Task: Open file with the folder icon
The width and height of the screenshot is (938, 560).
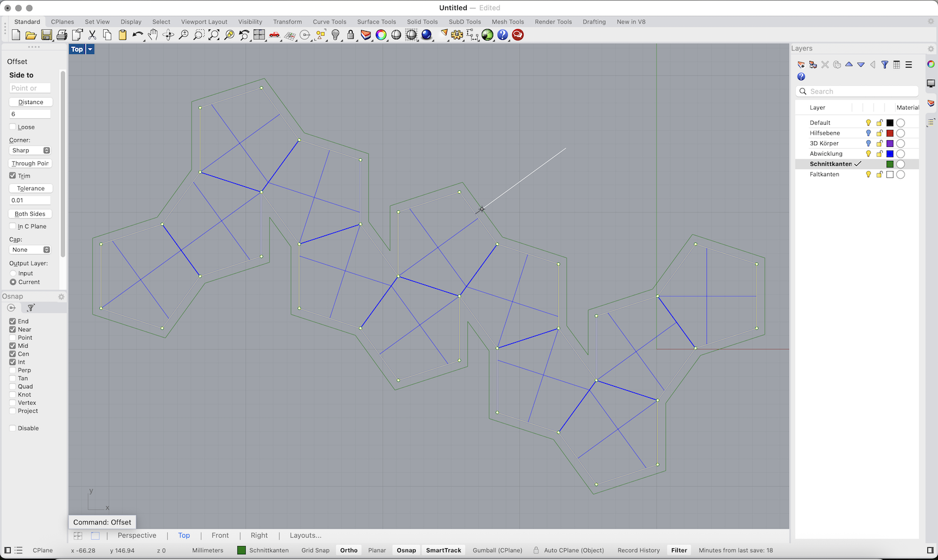Action: click(x=31, y=35)
